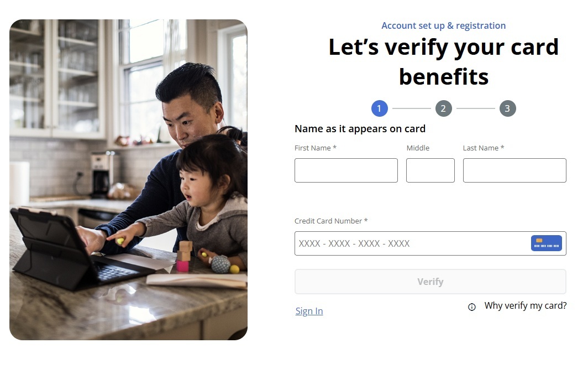Screen dimensions: 588x374
Task: Click the "Let's verify your card benefits" heading
Action: click(x=443, y=61)
